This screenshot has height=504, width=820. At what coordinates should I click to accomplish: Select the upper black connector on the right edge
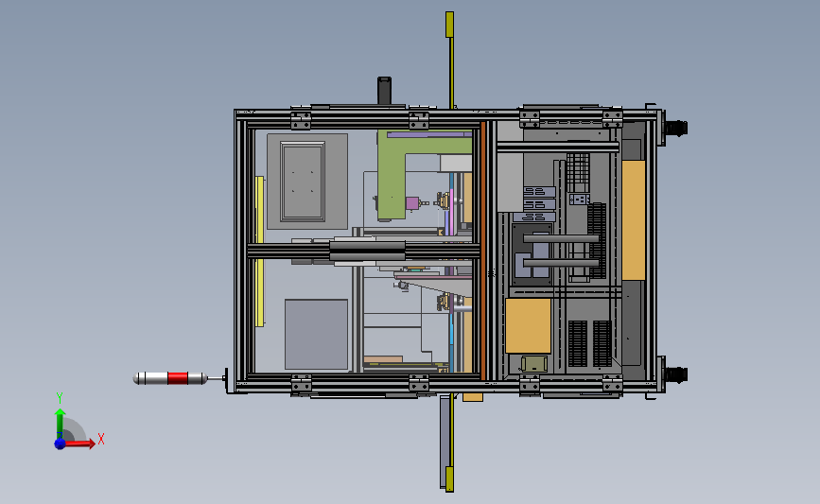pos(675,128)
